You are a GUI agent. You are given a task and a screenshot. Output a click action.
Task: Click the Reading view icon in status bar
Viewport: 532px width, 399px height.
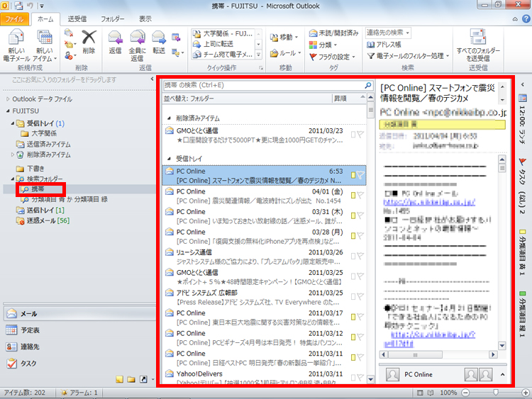pos(431,393)
